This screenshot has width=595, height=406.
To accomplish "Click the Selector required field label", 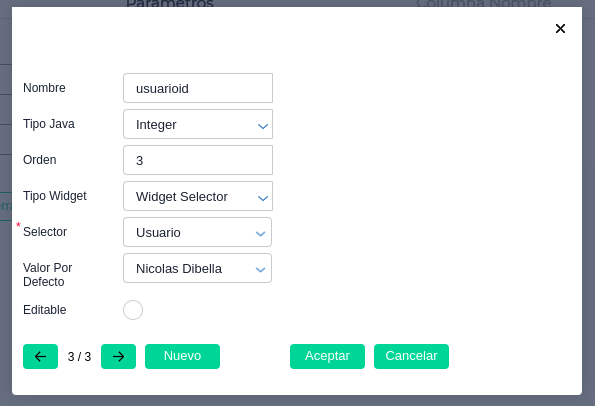I will point(45,231).
